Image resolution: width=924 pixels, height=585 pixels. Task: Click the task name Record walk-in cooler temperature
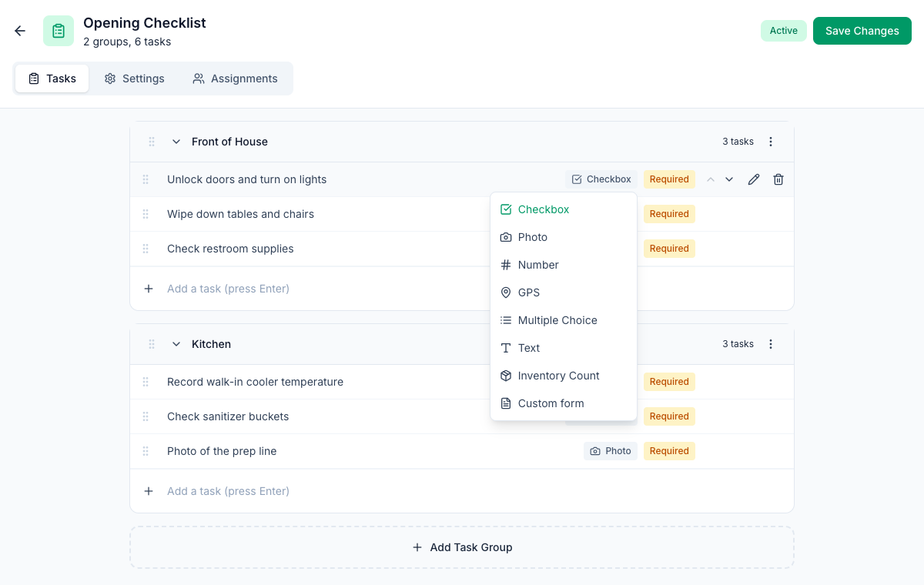click(255, 382)
